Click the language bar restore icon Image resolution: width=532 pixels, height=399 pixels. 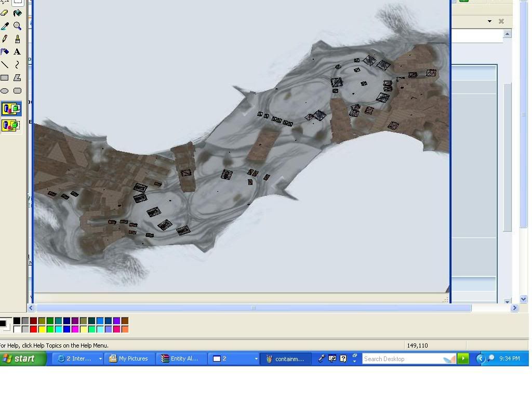pyautogui.click(x=355, y=355)
